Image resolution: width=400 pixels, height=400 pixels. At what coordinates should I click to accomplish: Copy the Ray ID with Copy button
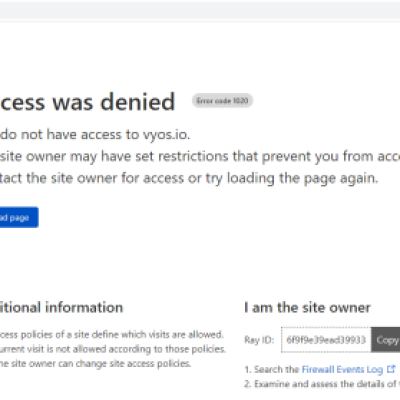coord(386,340)
